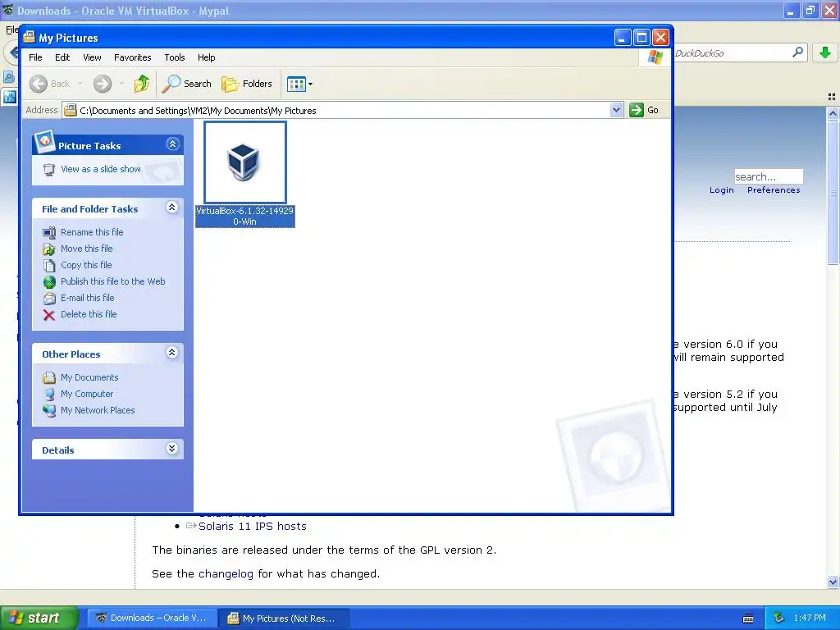
Task: Click the system tray keyboard icon
Action: tap(748, 619)
